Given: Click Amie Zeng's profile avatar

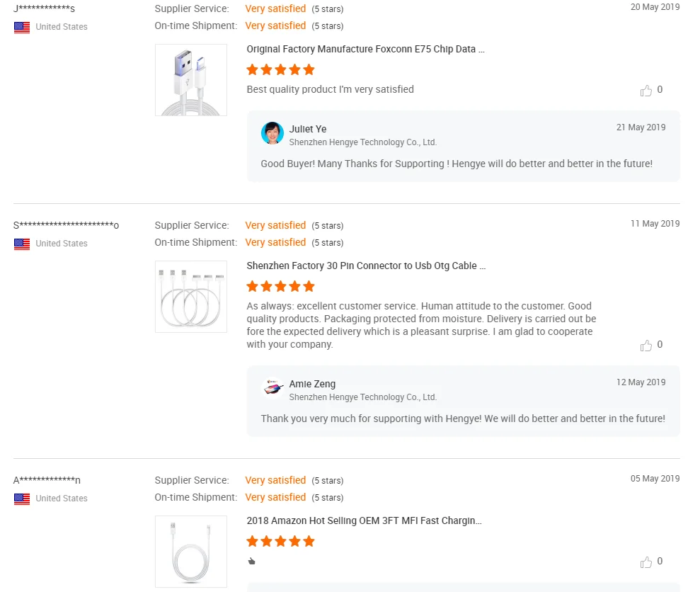Looking at the screenshot, I should [x=272, y=388].
